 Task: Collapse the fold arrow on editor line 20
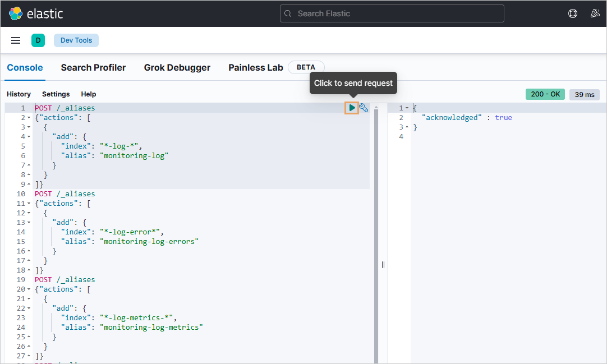pos(29,289)
